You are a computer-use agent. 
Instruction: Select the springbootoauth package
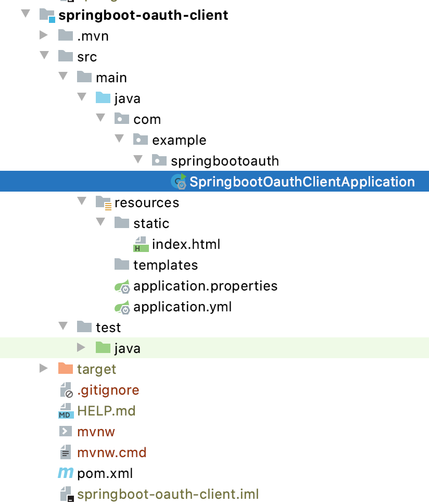click(x=225, y=161)
